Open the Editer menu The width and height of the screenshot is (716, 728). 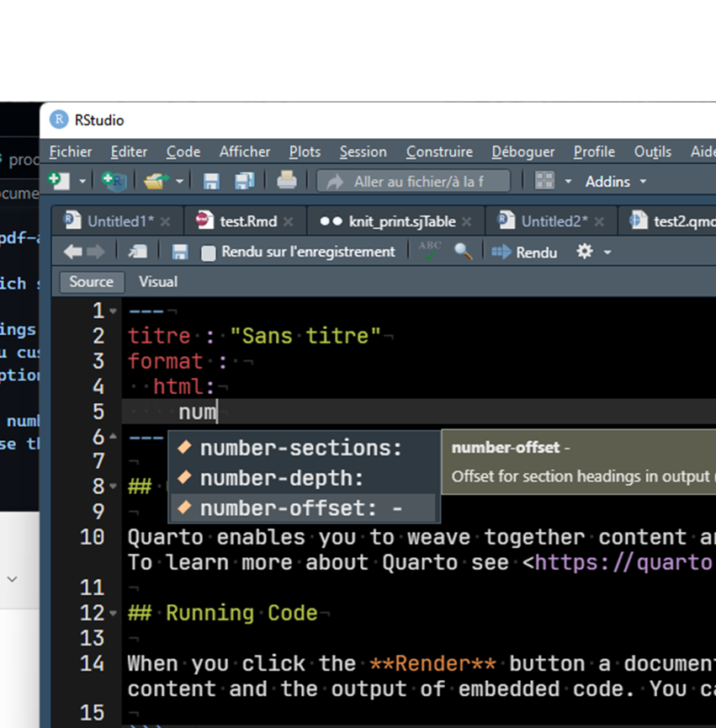[129, 151]
